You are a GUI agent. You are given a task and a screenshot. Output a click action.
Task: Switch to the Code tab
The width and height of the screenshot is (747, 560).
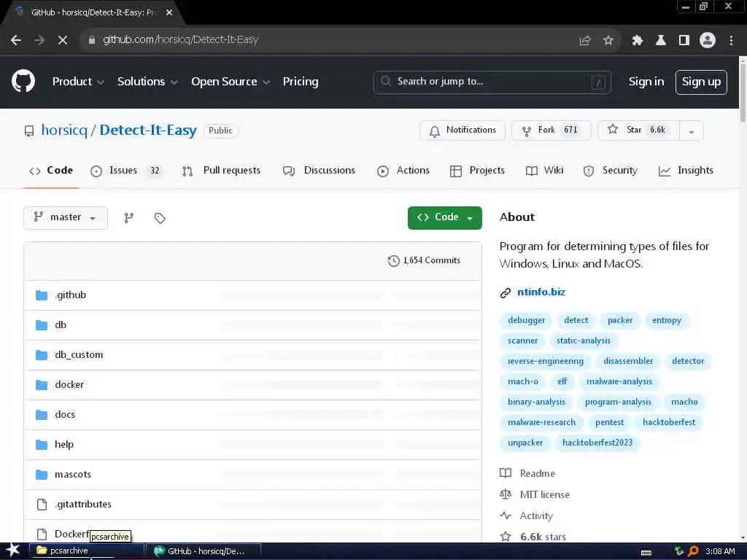51,171
